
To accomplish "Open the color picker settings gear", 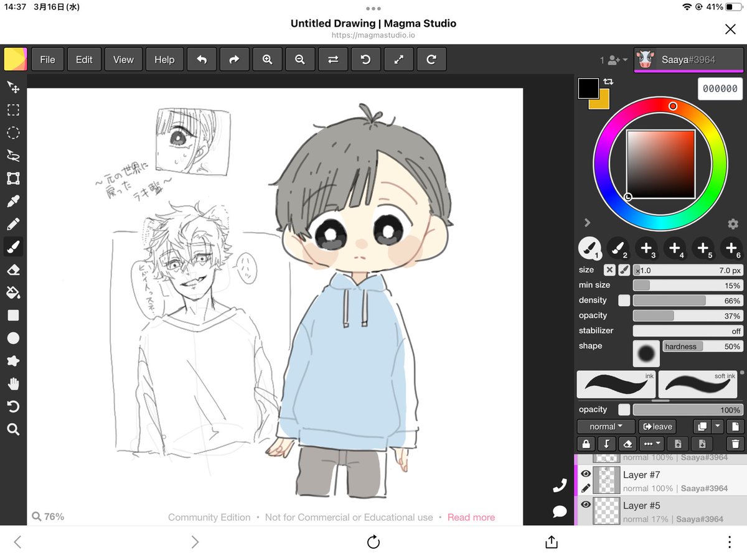I will tap(733, 224).
